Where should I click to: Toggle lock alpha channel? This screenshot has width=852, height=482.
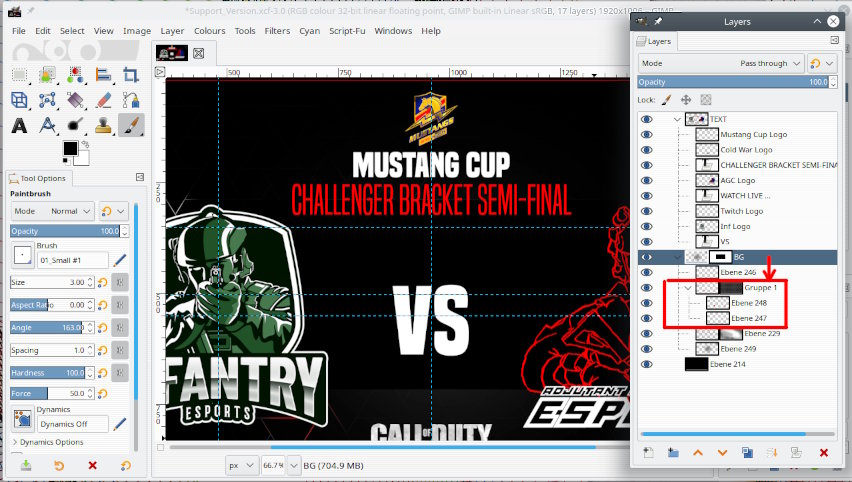pos(705,100)
